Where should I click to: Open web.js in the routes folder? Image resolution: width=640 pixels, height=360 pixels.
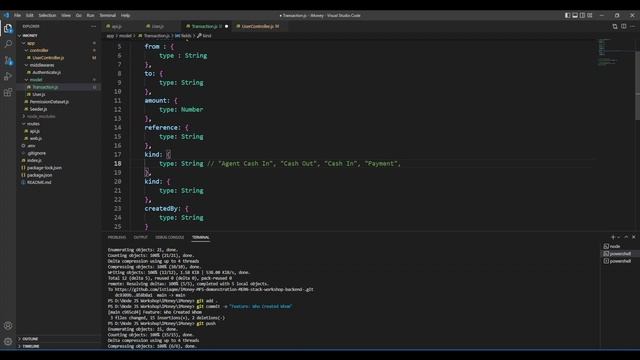click(36, 138)
